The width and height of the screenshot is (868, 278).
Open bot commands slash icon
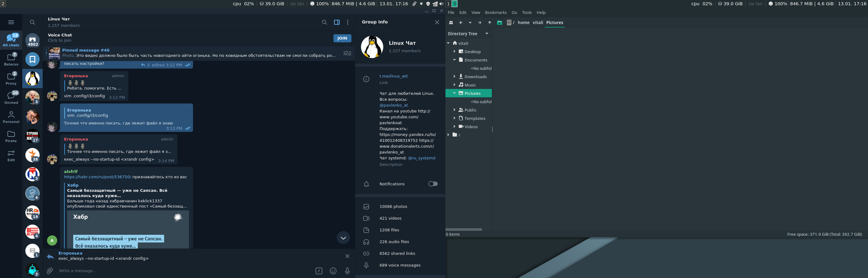319,271
